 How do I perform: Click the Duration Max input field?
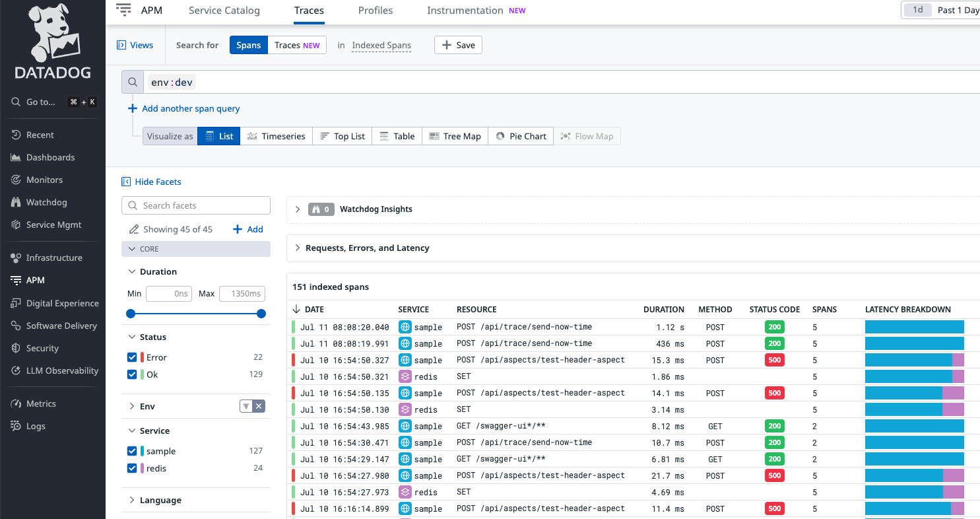pyautogui.click(x=242, y=293)
